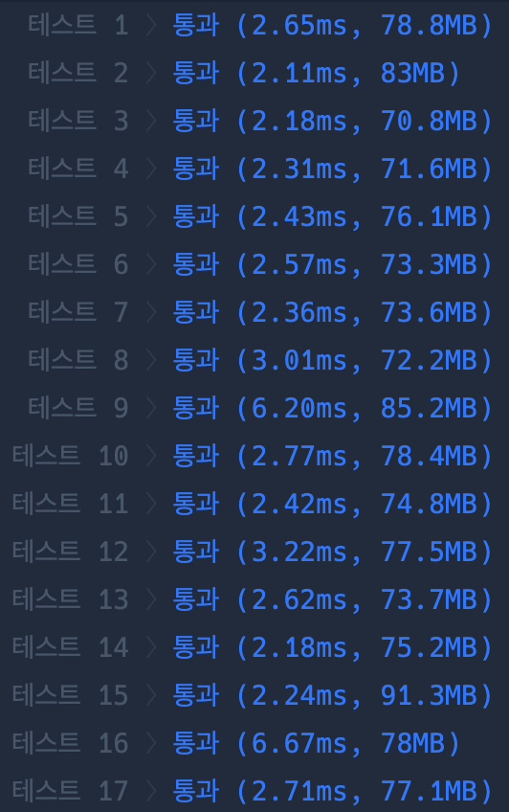
Task: Click the chevron arrow next to 테스트 16
Action: pyautogui.click(x=151, y=743)
